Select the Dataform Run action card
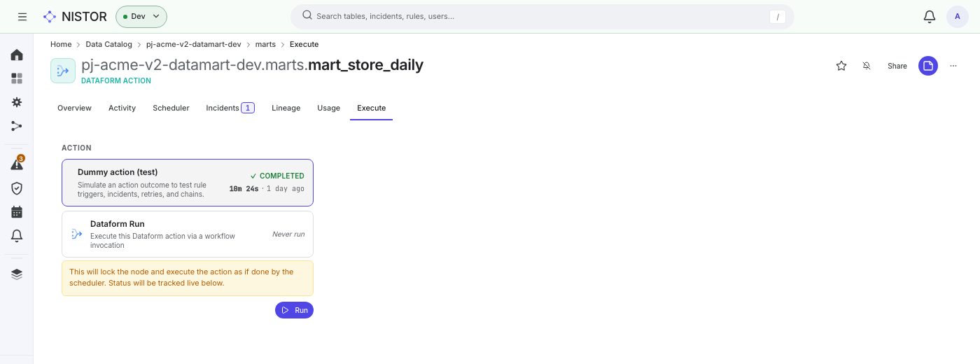This screenshot has height=364, width=980. (188, 234)
